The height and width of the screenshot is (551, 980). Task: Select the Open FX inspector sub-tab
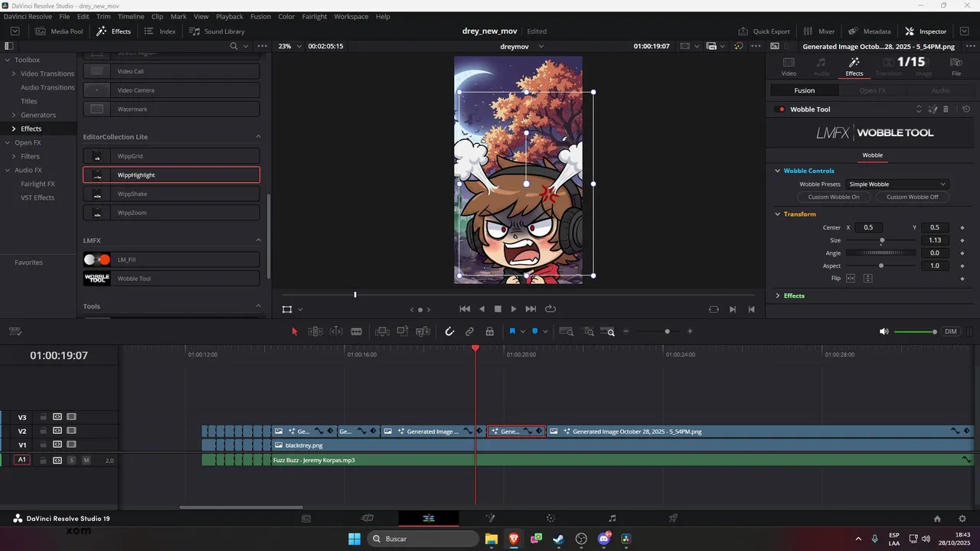(x=872, y=90)
